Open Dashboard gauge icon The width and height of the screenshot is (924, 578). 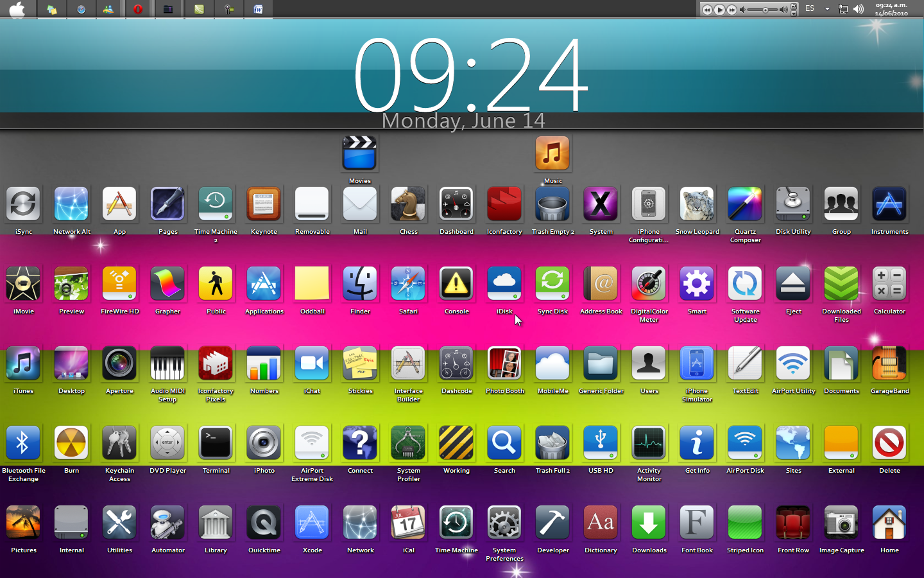click(456, 204)
